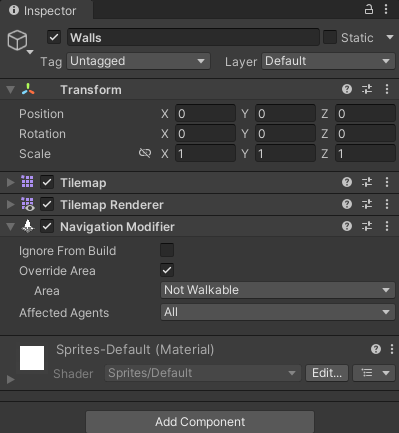
Task: Open Navigation Modifier three-dot context menu
Action: [387, 226]
